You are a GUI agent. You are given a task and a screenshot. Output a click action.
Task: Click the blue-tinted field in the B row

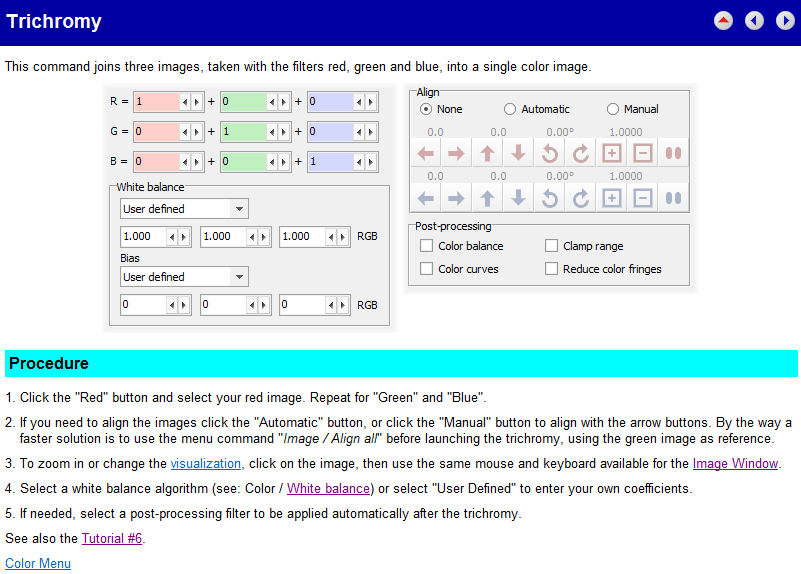point(331,162)
